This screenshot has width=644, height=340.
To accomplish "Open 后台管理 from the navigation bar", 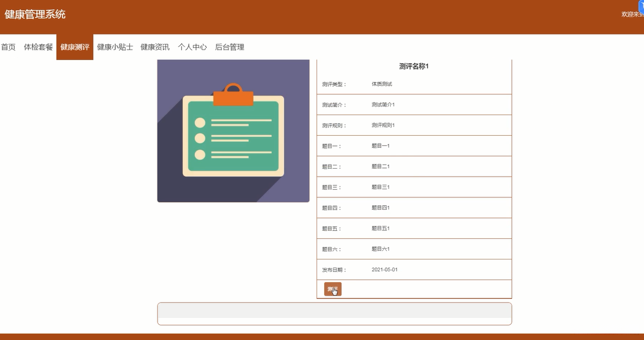I will coord(230,47).
